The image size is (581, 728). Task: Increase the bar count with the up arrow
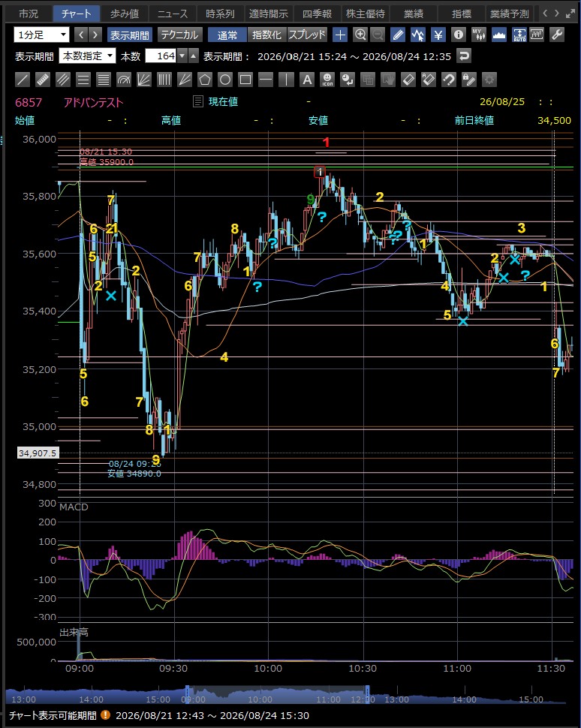pos(194,56)
